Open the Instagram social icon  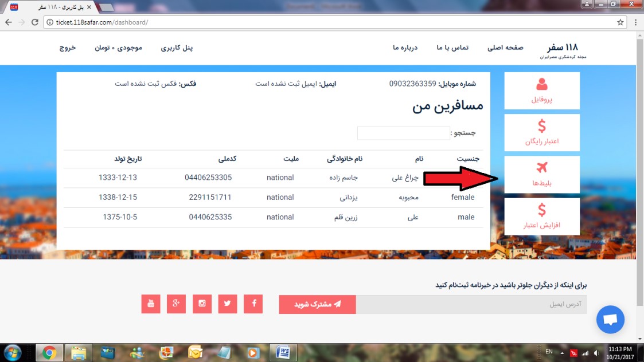tap(202, 304)
